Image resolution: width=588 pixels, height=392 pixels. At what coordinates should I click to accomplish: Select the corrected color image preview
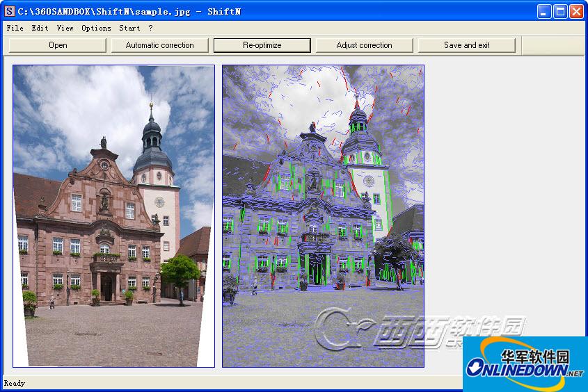coord(113,216)
